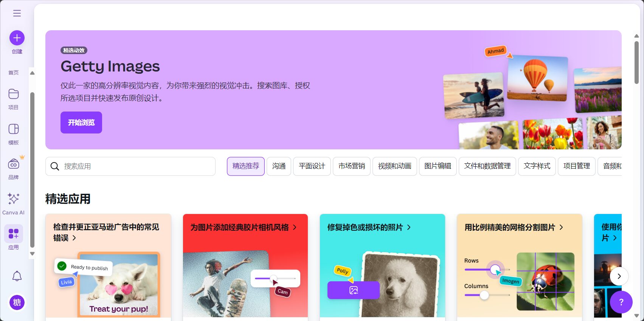
Task: Click the poodle vintage photo thumbnail
Action: (x=401, y=284)
